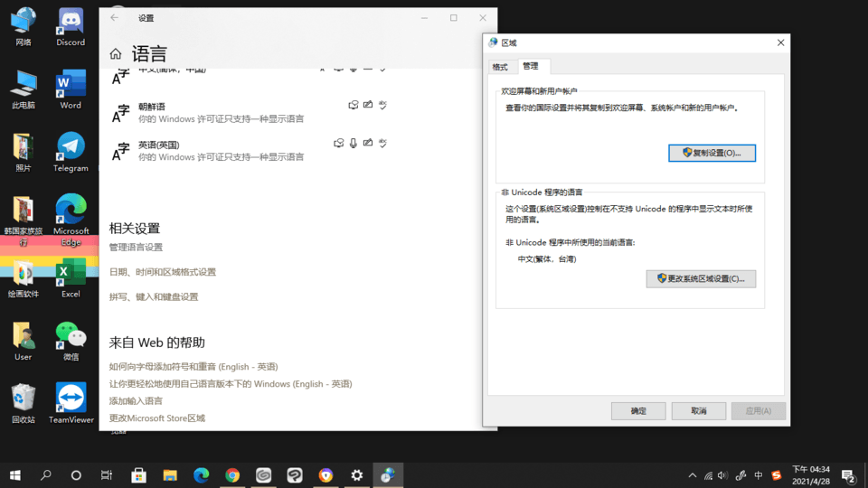
Task: Click the 更改系统区域设置(C)... button
Action: click(701, 278)
